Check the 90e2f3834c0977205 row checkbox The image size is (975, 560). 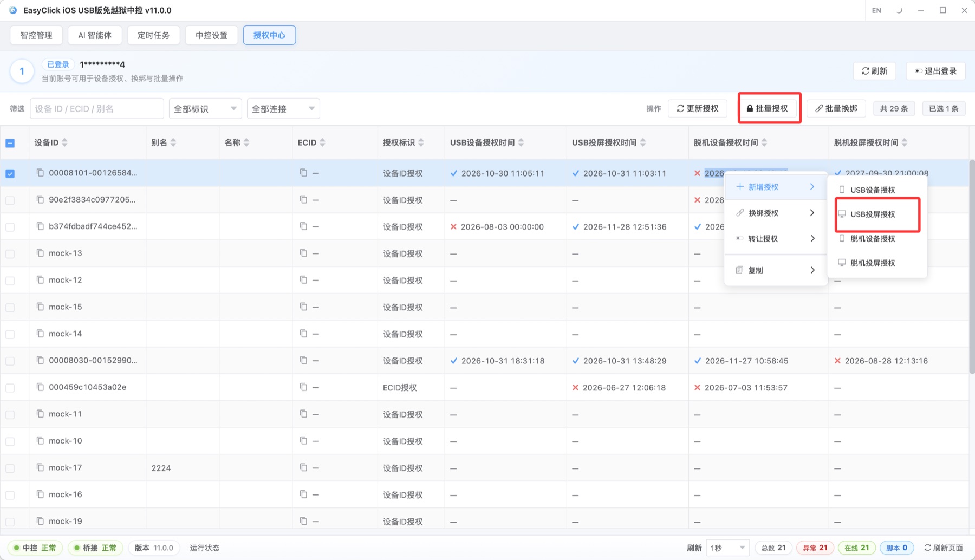[x=10, y=200]
